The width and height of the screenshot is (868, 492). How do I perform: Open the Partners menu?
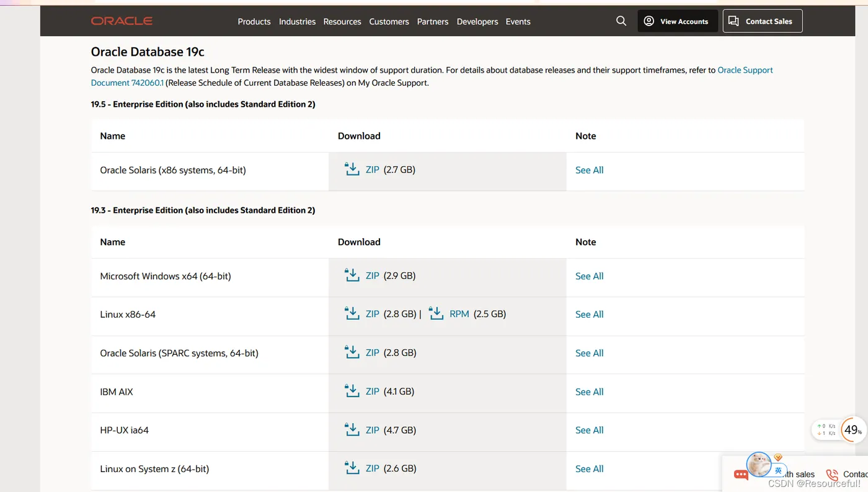pyautogui.click(x=433, y=21)
